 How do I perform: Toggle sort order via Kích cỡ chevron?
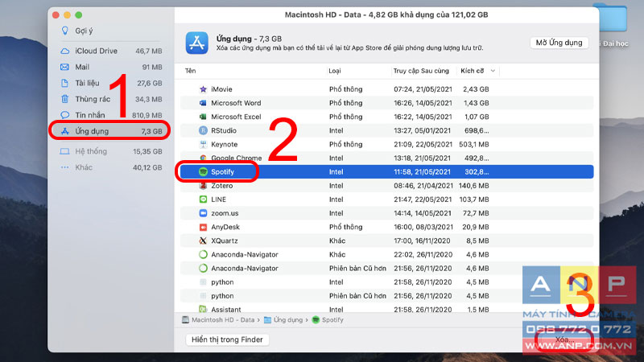coord(493,71)
